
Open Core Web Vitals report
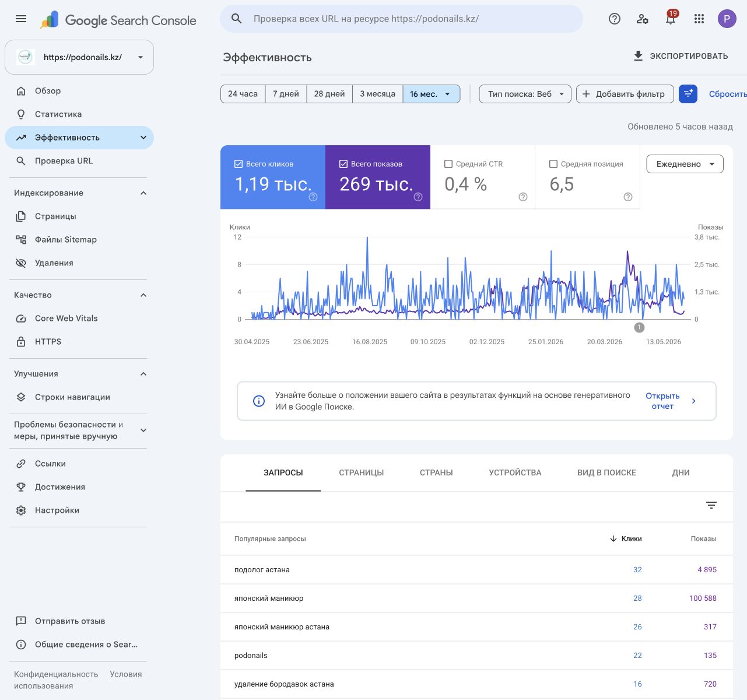(x=66, y=318)
